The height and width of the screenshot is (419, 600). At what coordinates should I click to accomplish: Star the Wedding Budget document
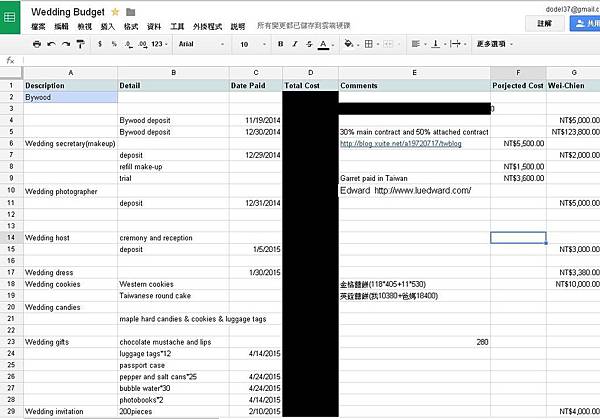115,12
